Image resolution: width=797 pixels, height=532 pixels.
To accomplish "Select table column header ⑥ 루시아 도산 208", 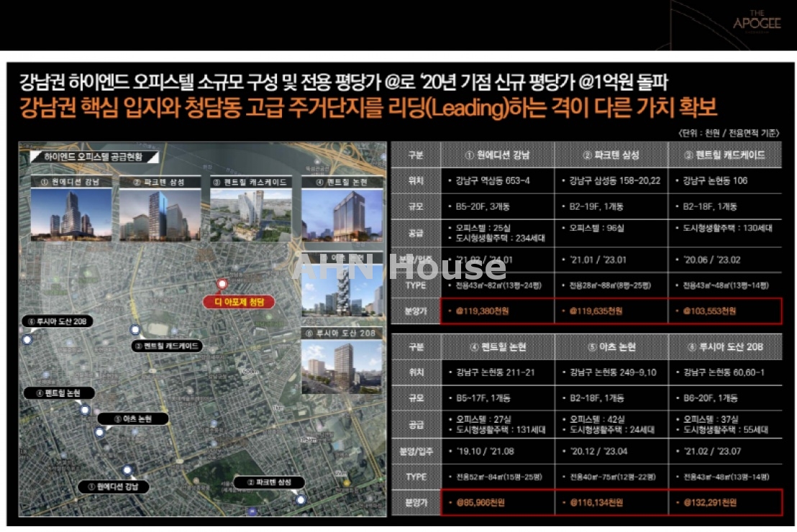I will point(725,347).
